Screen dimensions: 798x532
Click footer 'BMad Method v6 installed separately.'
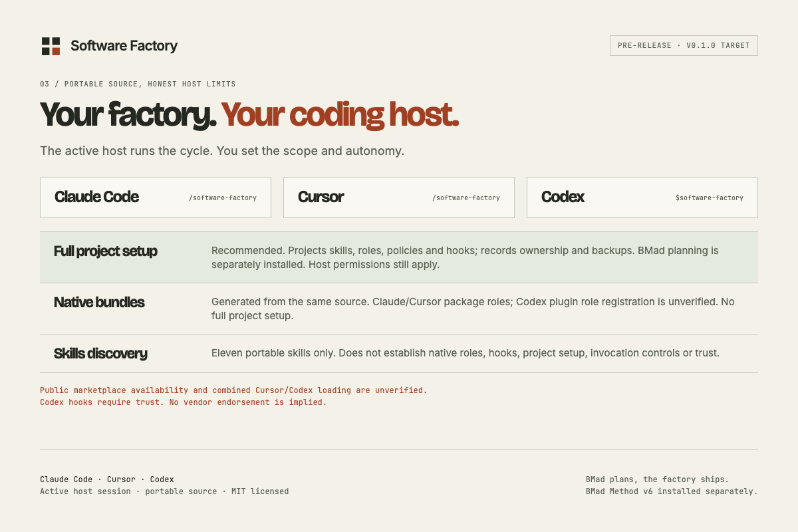(672, 491)
